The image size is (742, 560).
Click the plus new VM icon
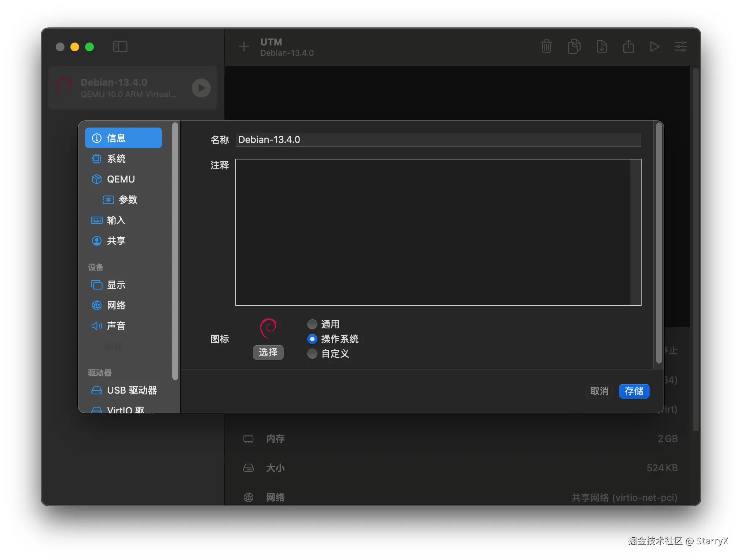244,47
